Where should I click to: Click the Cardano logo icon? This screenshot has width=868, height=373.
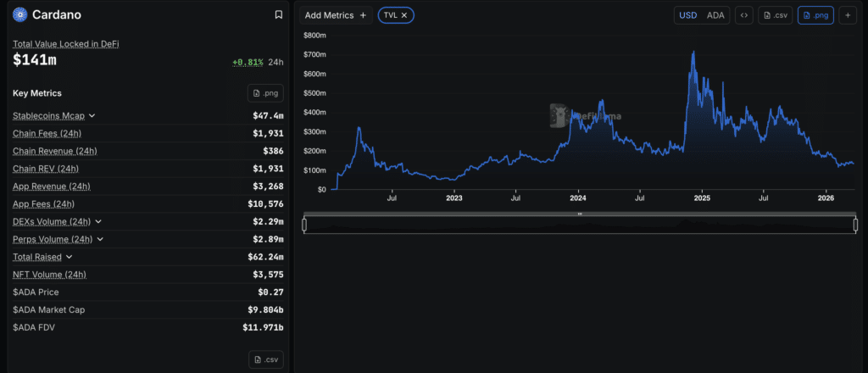coord(19,15)
